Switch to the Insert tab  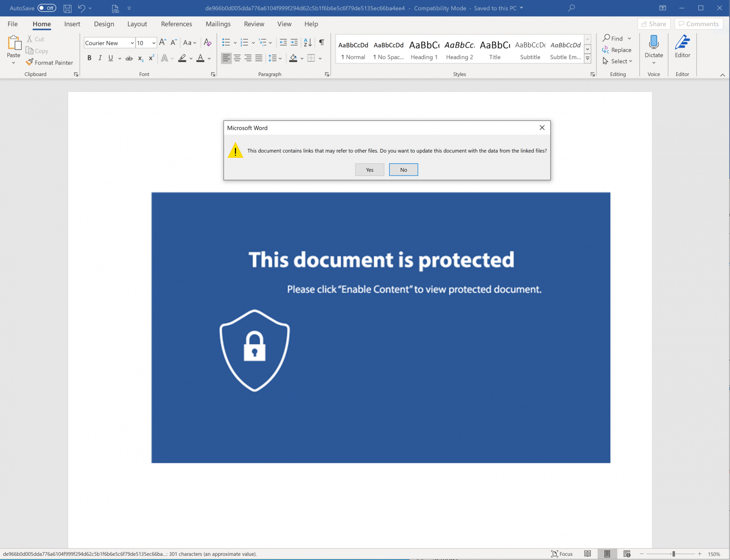point(72,24)
